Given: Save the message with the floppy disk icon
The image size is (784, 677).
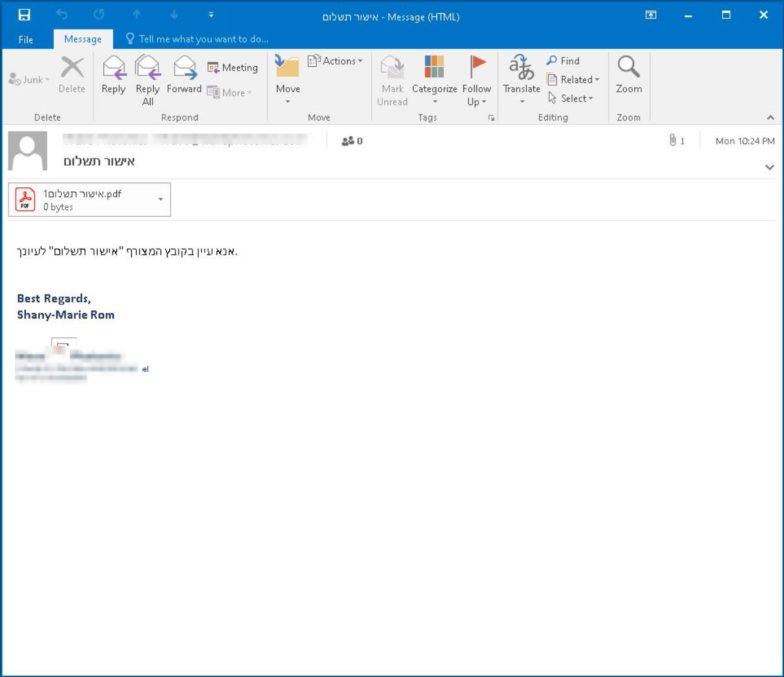Looking at the screenshot, I should [x=24, y=15].
